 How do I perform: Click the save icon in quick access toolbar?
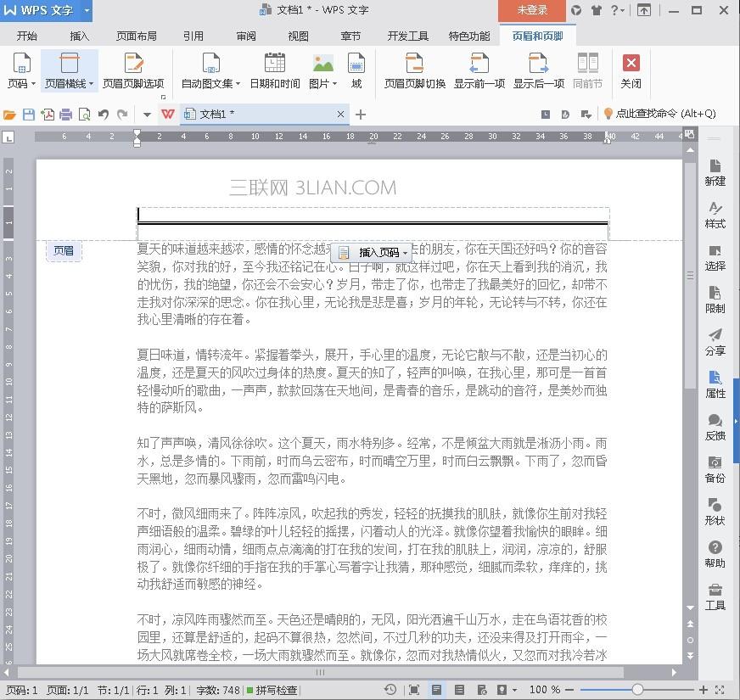click(29, 115)
